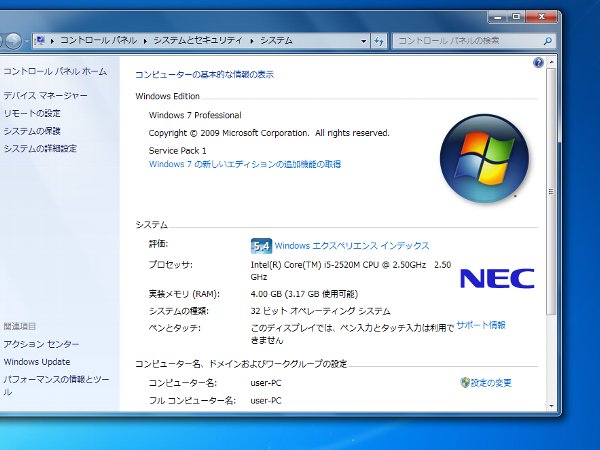This screenshot has height=450, width=600.
Task: Click the Service Pack 1 text
Action: [x=178, y=151]
